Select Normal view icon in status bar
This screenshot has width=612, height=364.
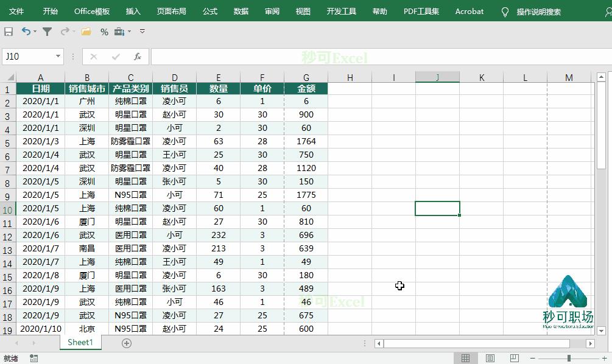466,357
